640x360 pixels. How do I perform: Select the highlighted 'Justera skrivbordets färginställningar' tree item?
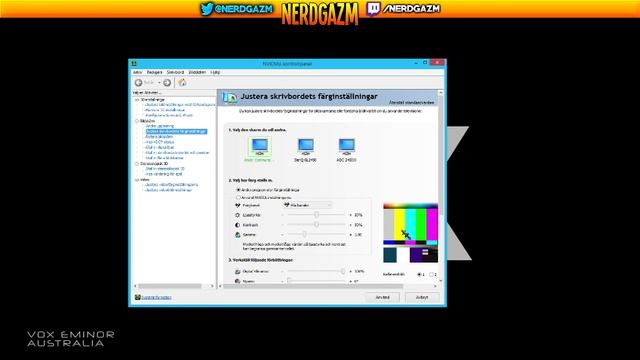pyautogui.click(x=176, y=131)
